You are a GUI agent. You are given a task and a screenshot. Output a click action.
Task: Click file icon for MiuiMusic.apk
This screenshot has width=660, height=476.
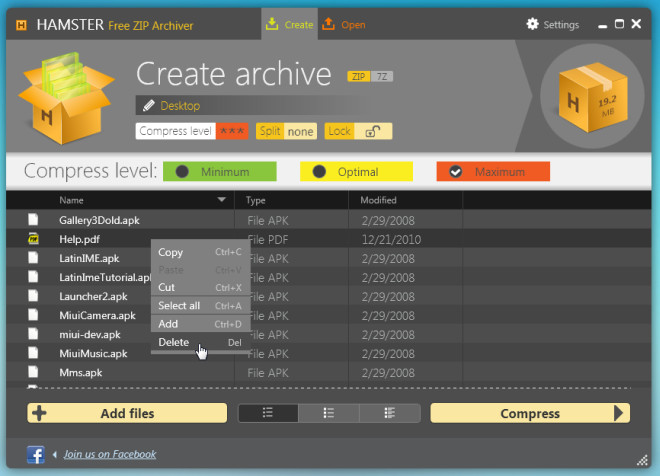click(x=33, y=353)
